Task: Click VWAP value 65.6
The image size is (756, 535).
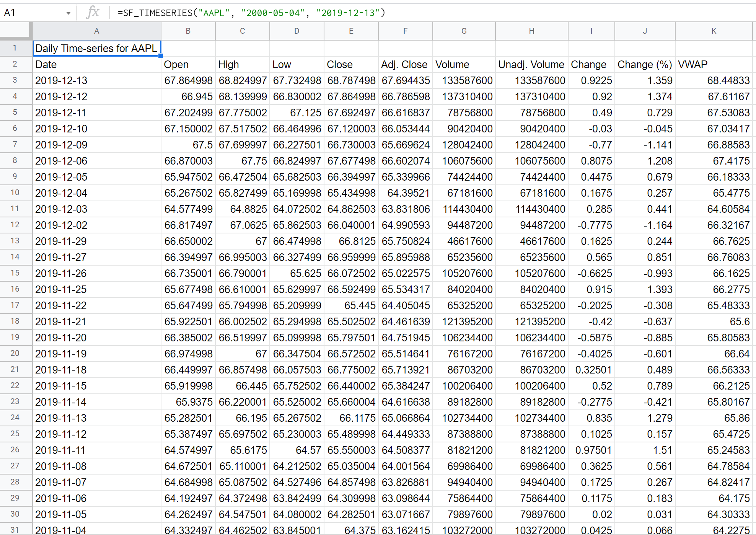Action: tap(714, 322)
